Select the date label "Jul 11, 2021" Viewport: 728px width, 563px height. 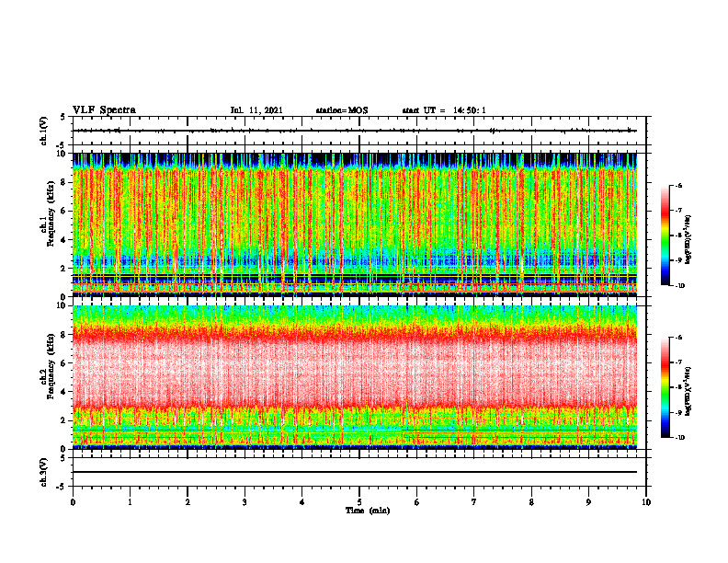(256, 110)
